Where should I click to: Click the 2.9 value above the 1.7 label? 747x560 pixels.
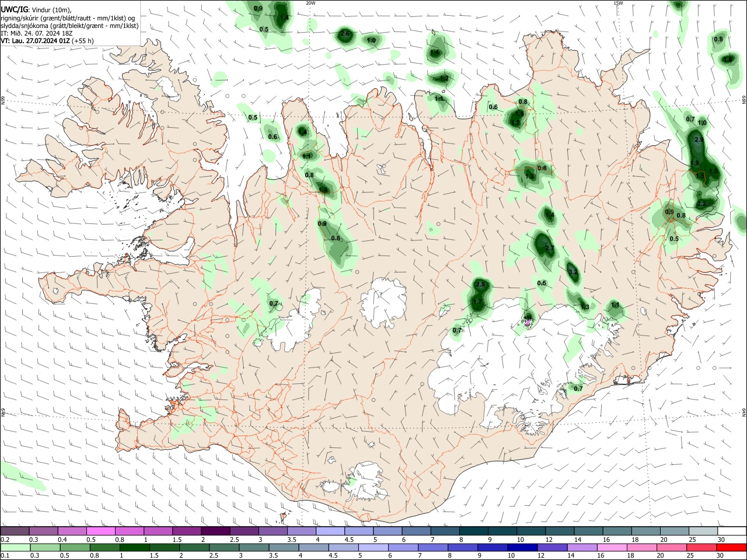click(480, 284)
